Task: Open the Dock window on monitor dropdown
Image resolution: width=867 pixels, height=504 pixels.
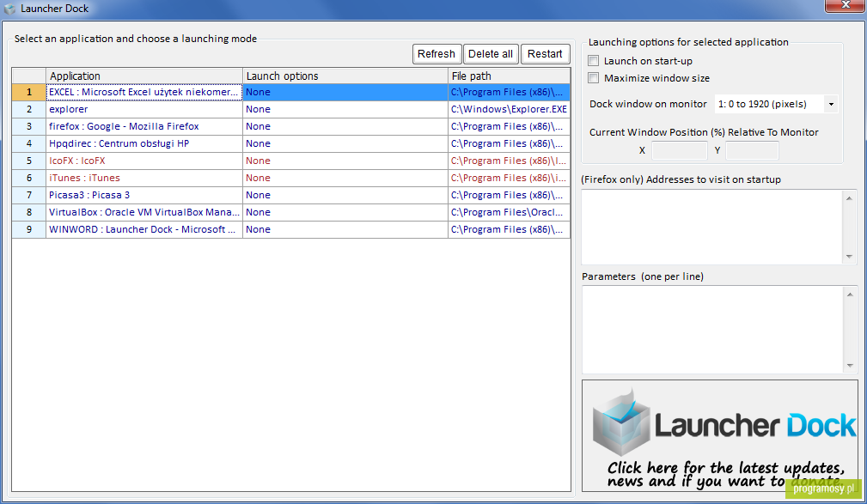Action: [x=831, y=104]
